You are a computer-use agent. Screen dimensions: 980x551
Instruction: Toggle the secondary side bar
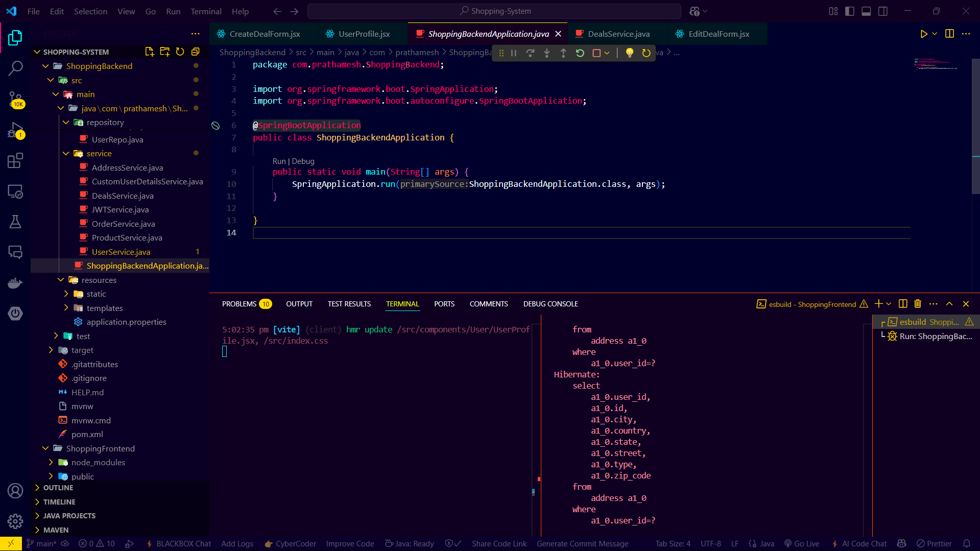(x=882, y=11)
